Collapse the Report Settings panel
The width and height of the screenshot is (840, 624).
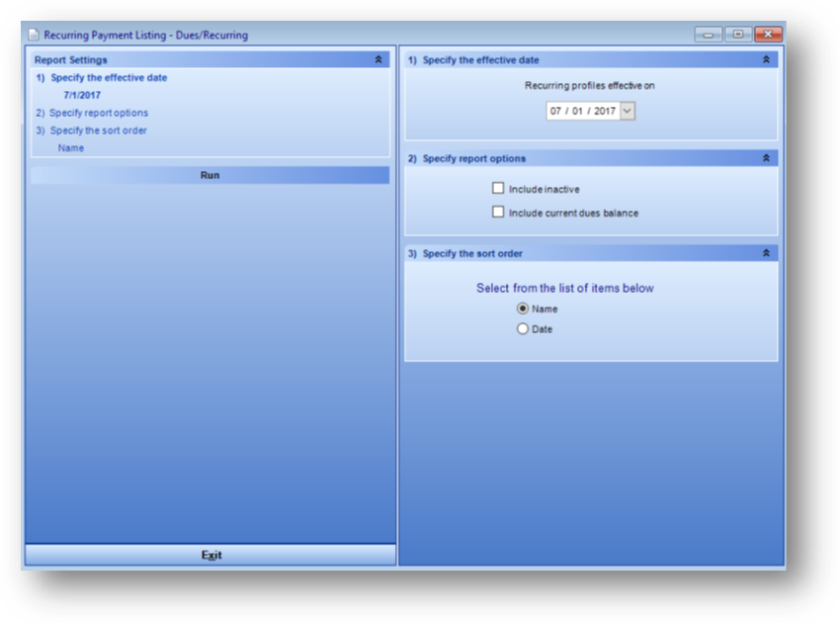click(x=378, y=59)
